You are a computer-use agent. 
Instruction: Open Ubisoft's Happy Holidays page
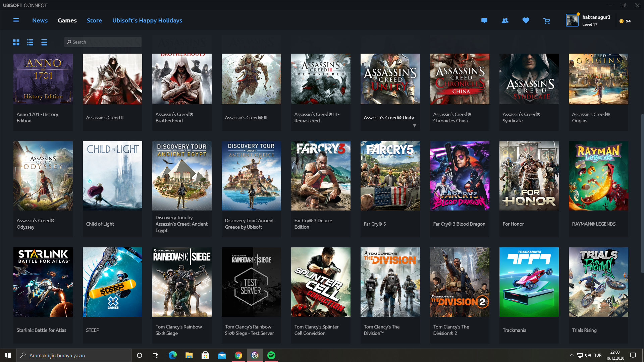(147, 20)
